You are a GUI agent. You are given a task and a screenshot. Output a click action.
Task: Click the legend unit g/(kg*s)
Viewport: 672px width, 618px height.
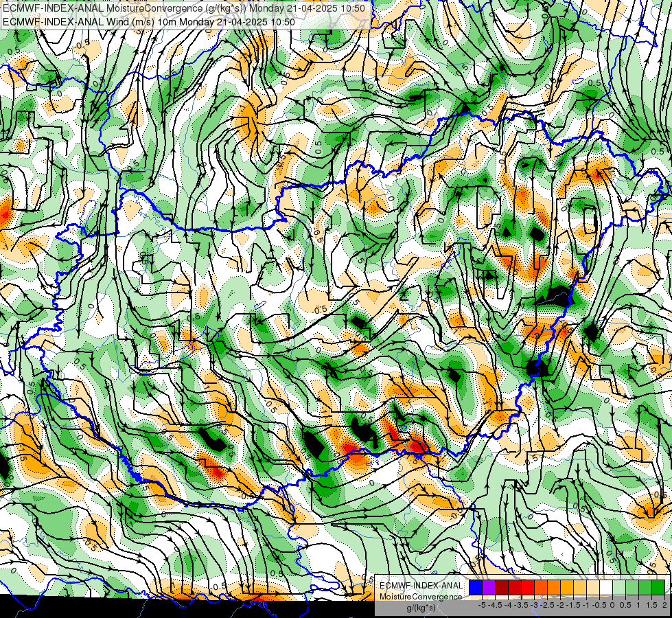pos(421,608)
